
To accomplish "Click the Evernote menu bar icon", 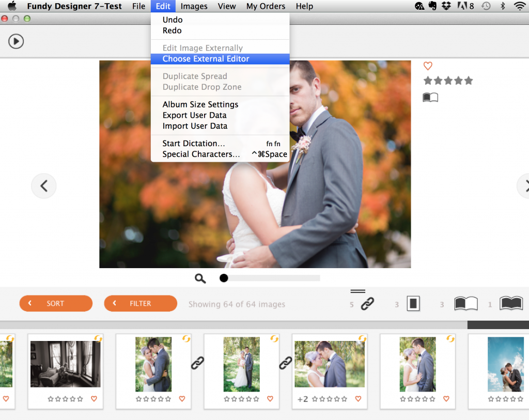I will click(432, 6).
